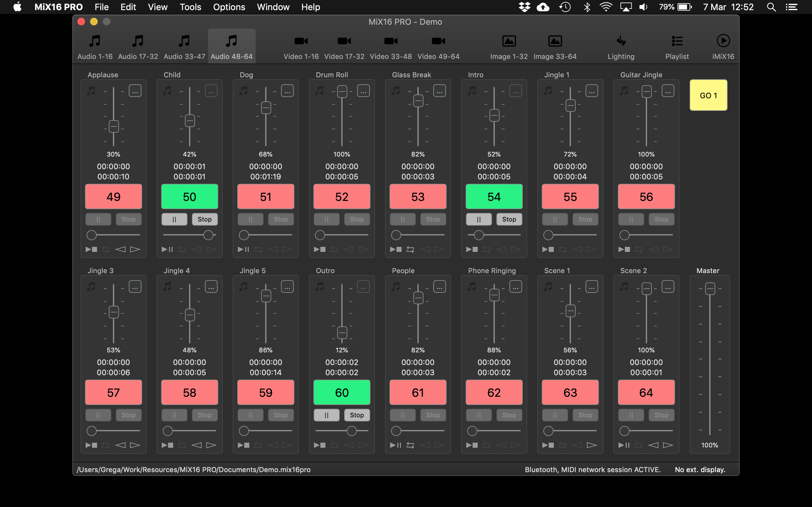
Task: Open options menu for Phone Ringing
Action: pyautogui.click(x=515, y=287)
